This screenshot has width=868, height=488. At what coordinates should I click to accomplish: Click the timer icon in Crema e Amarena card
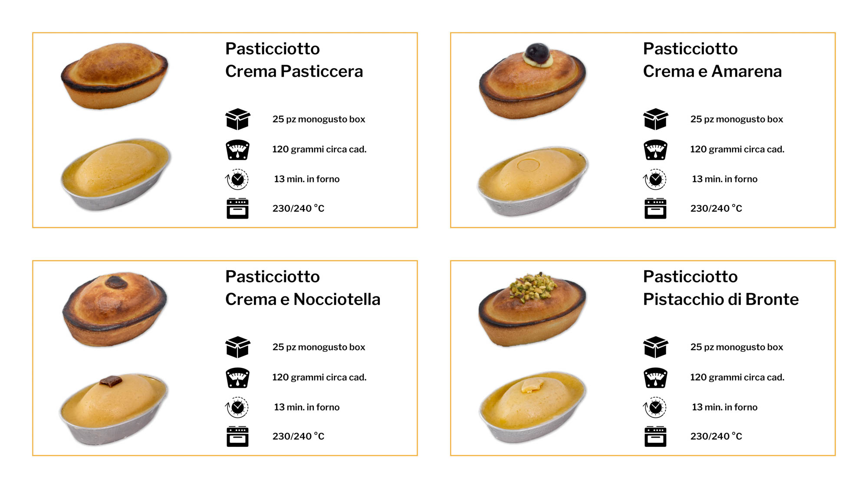click(655, 179)
